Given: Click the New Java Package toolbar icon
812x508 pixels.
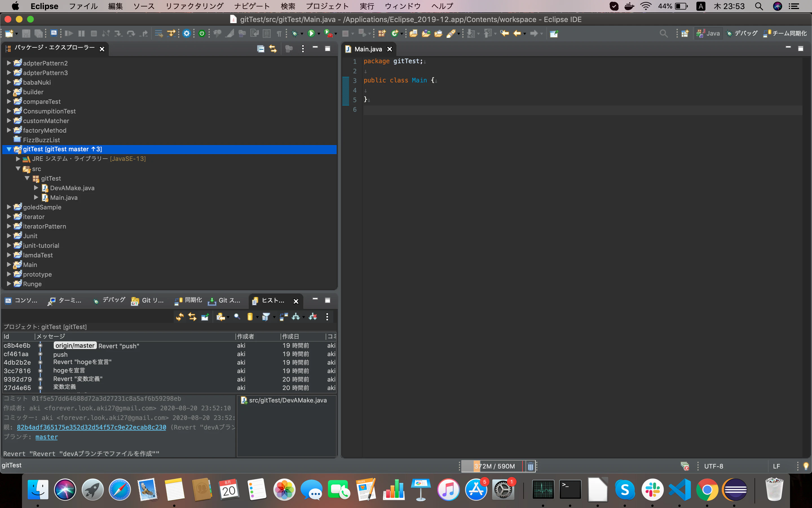Looking at the screenshot, I should [382, 33].
